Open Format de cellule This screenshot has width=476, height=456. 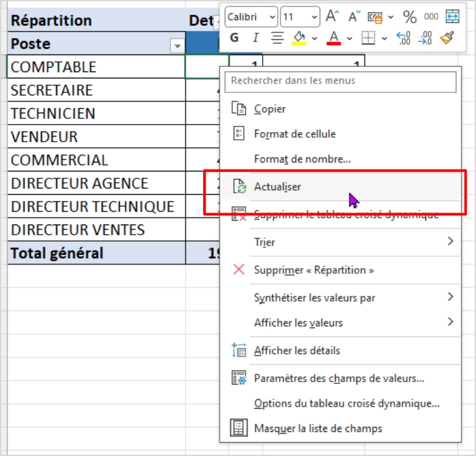[341, 134]
